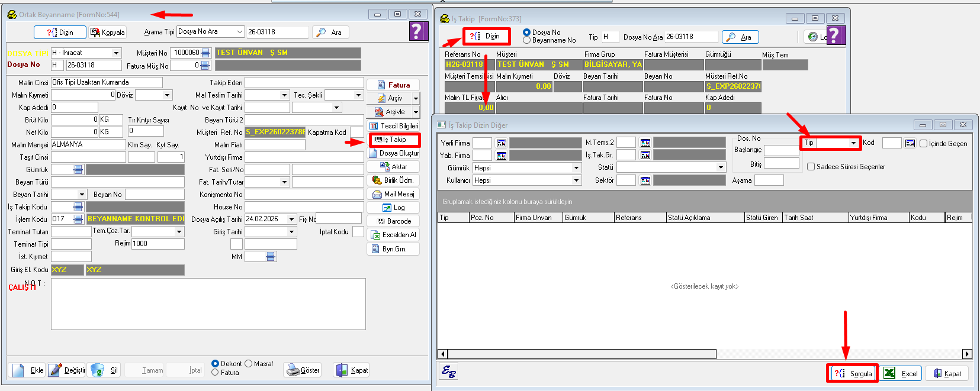Viewport: 980px width, 391px height.
Task: Open the Tip dropdown in İş Takip Dizin
Action: [x=853, y=143]
